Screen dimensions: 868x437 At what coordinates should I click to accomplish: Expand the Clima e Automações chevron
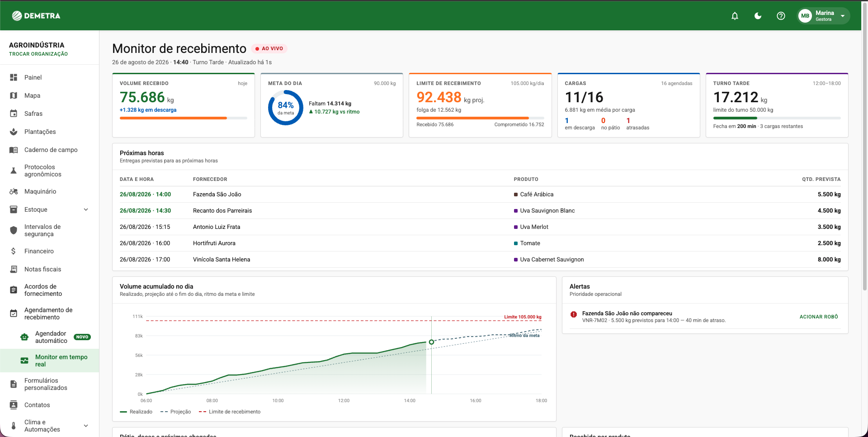86,426
